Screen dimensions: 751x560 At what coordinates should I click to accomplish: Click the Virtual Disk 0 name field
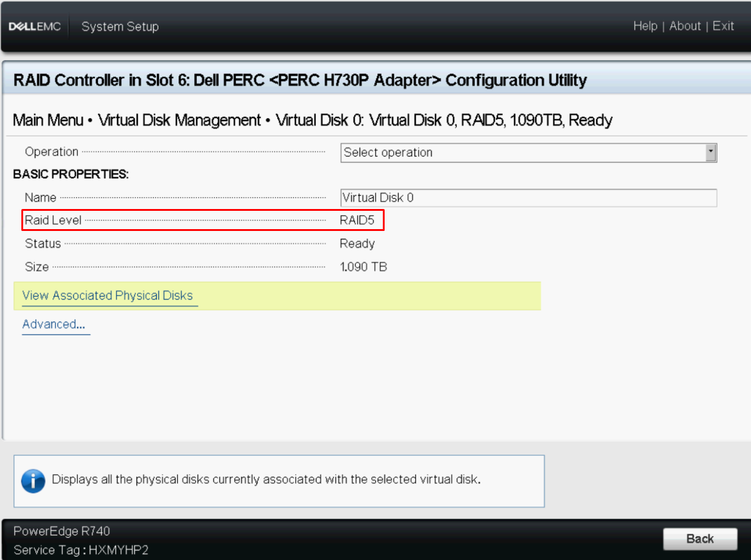[529, 198]
